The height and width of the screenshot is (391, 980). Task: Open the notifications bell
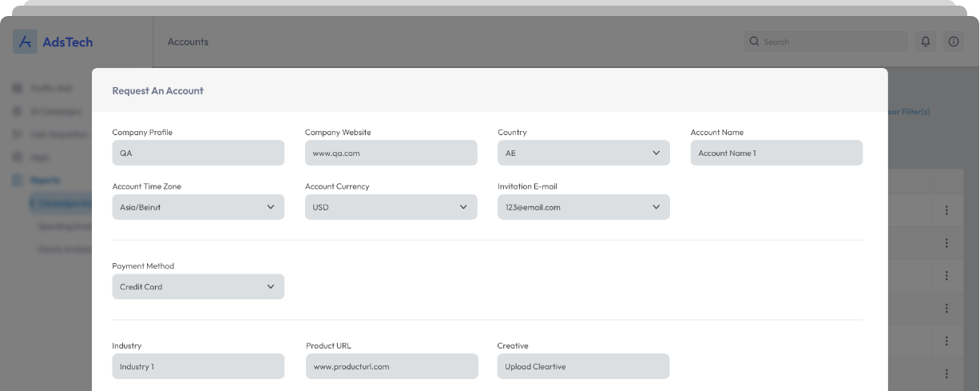tap(926, 42)
